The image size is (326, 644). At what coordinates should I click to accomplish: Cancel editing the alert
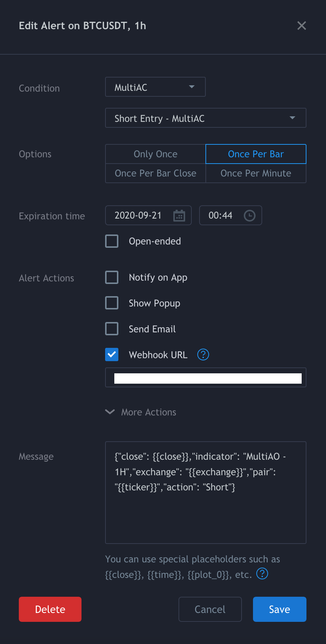[210, 609]
